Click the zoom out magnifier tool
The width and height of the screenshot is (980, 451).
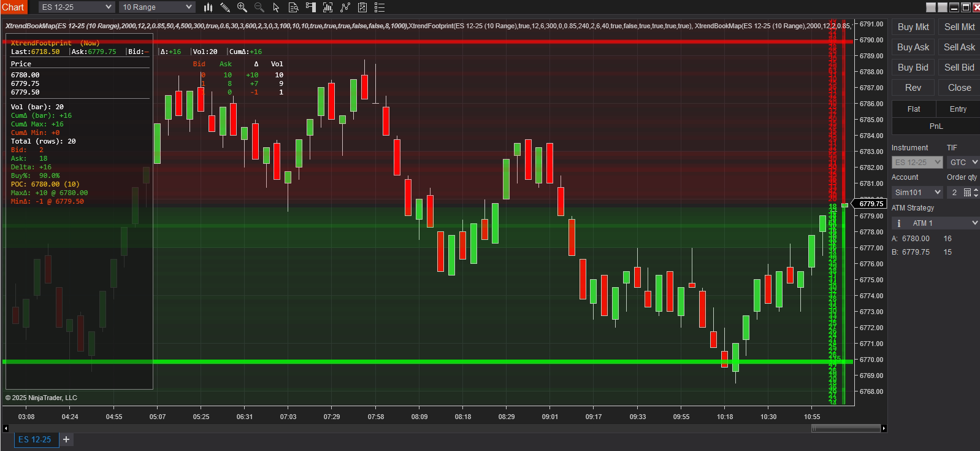coord(259,7)
